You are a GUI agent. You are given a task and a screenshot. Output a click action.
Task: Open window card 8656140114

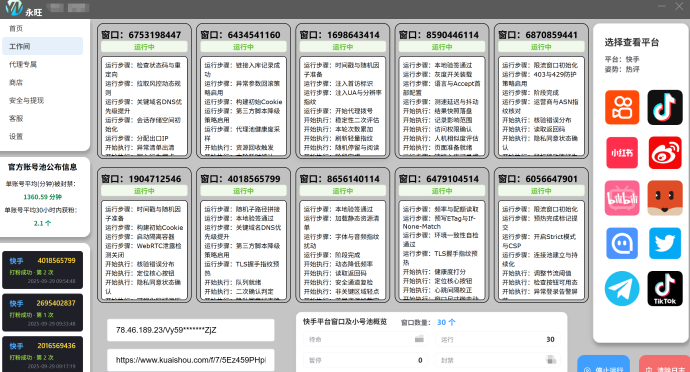(x=343, y=235)
